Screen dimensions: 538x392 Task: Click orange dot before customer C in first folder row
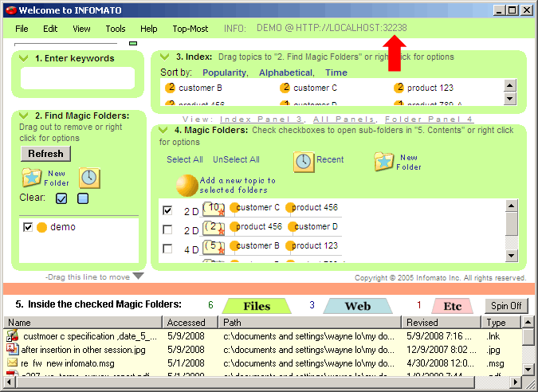click(234, 207)
